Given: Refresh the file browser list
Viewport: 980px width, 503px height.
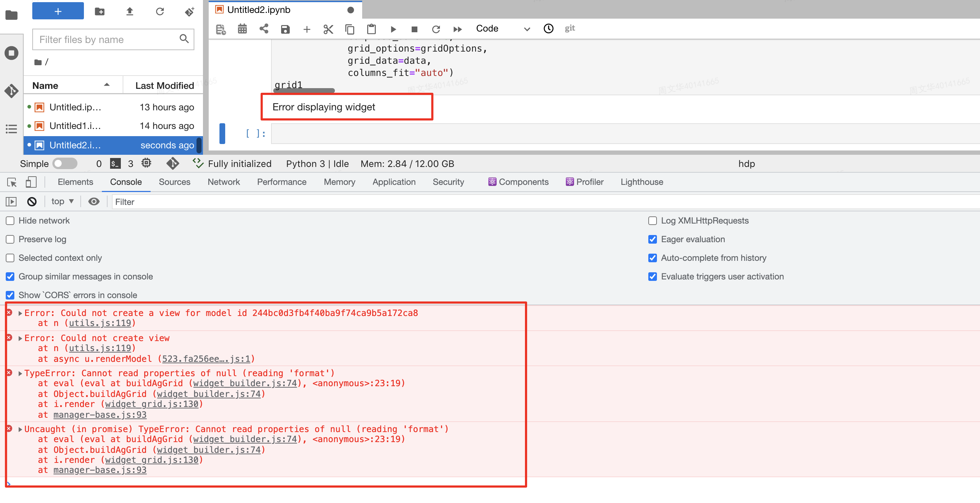Looking at the screenshot, I should (x=160, y=11).
